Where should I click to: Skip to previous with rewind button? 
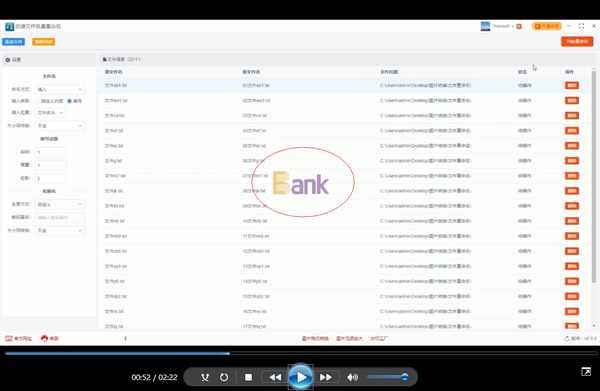pos(275,377)
